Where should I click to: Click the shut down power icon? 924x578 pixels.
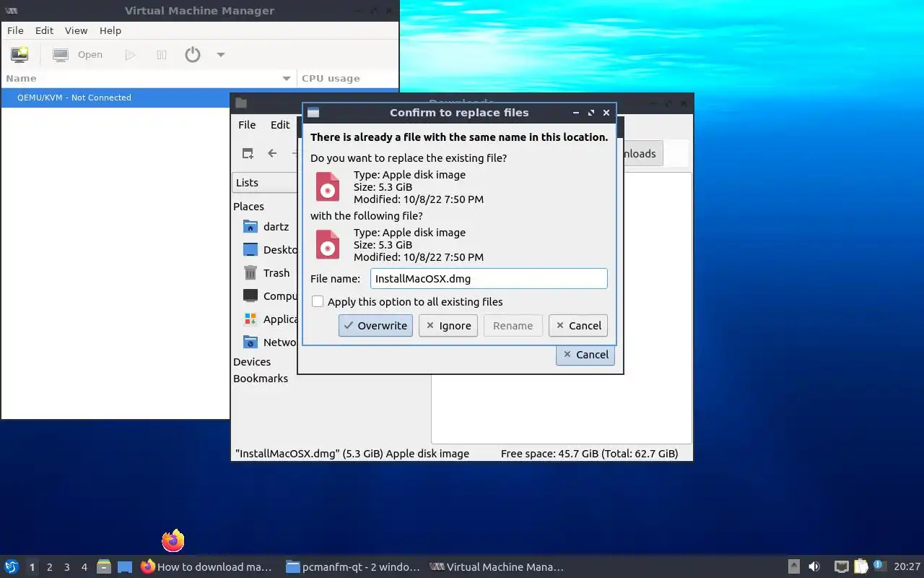(192, 54)
